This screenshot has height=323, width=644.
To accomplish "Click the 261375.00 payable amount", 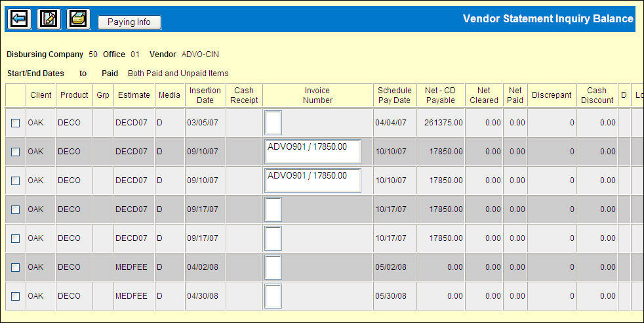I will click(443, 123).
